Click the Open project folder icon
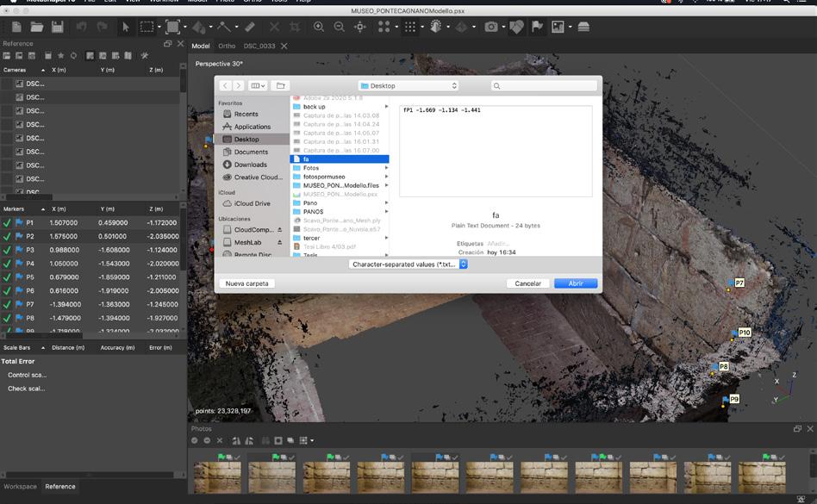 point(36,27)
